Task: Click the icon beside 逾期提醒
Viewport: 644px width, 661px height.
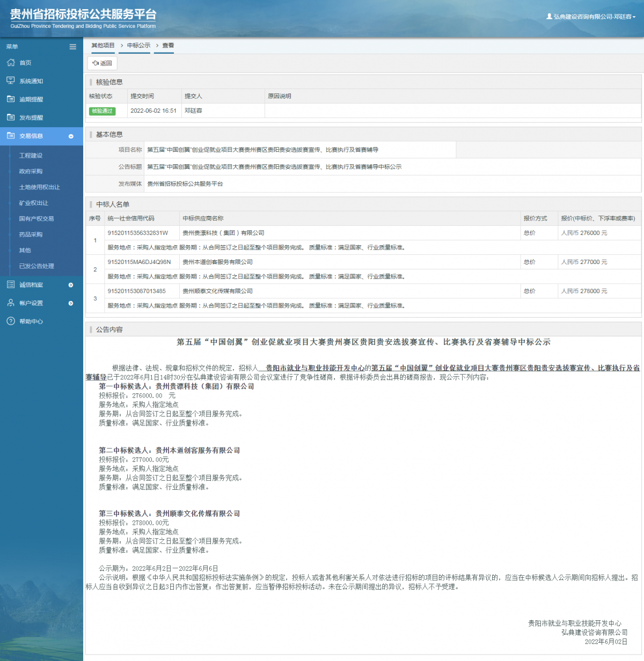Action: click(x=11, y=99)
